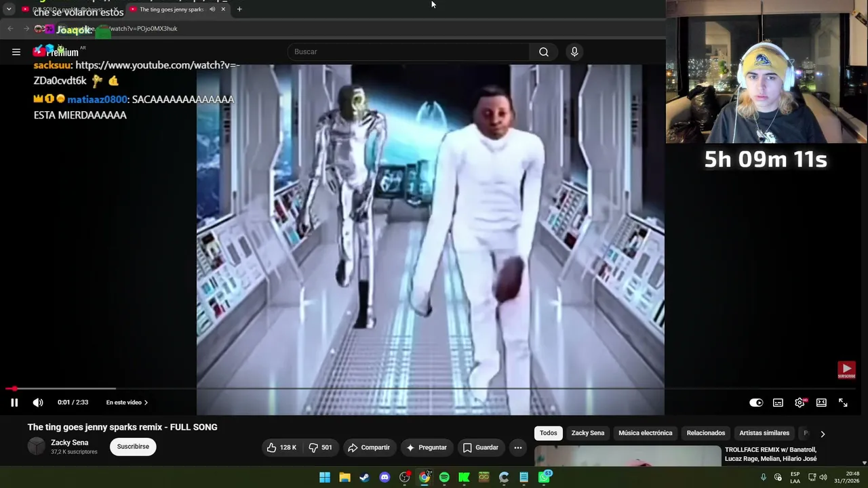Open the Zacky Sena channel name link

(x=69, y=443)
